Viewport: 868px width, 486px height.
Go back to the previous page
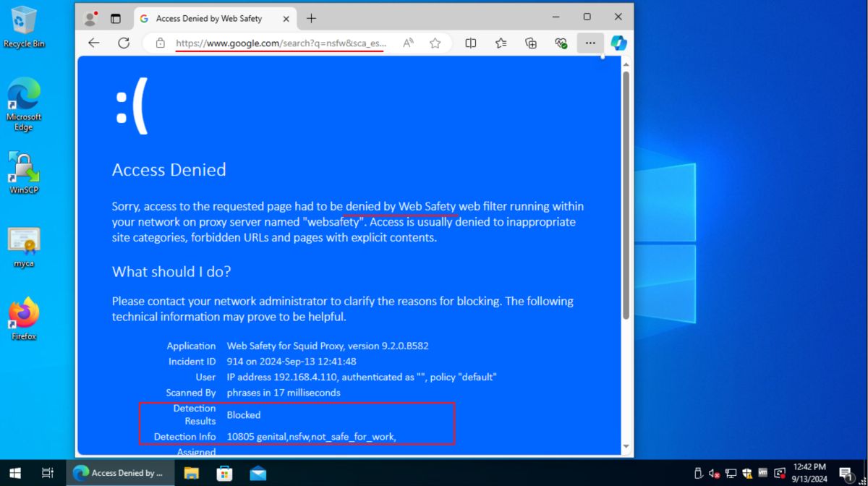click(x=94, y=43)
